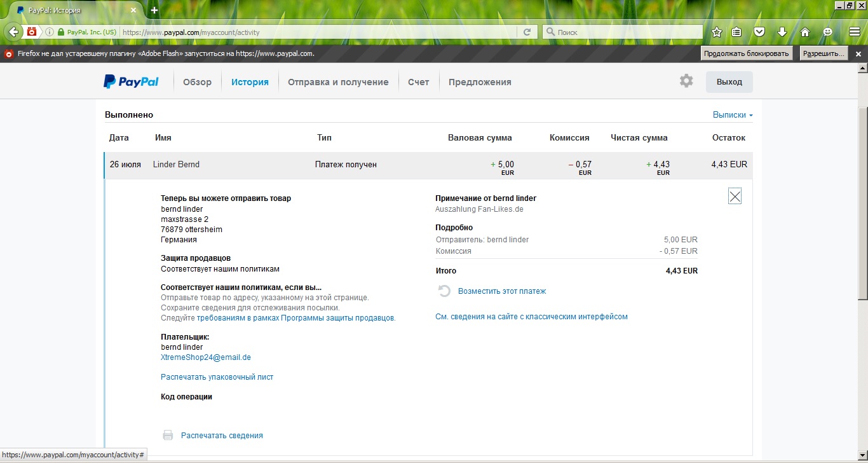Reload the page in address bar
This screenshot has width=868, height=463.
point(527,32)
